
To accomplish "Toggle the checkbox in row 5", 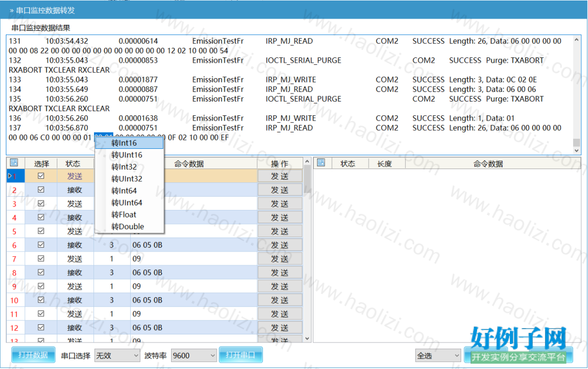I will 41,231.
